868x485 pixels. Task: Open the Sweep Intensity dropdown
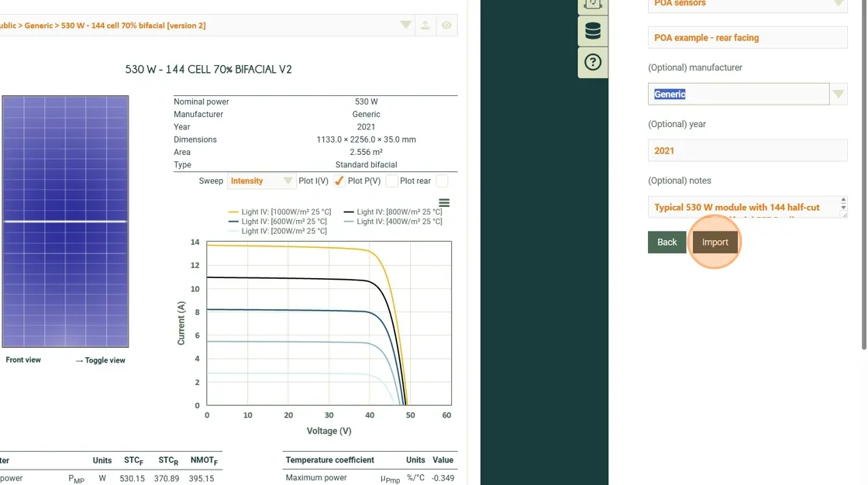(261, 181)
